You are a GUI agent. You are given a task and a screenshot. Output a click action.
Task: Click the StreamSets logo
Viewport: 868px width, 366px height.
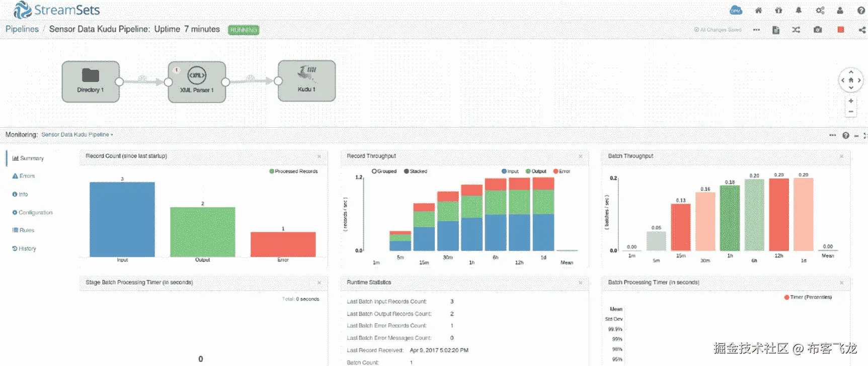click(x=57, y=10)
